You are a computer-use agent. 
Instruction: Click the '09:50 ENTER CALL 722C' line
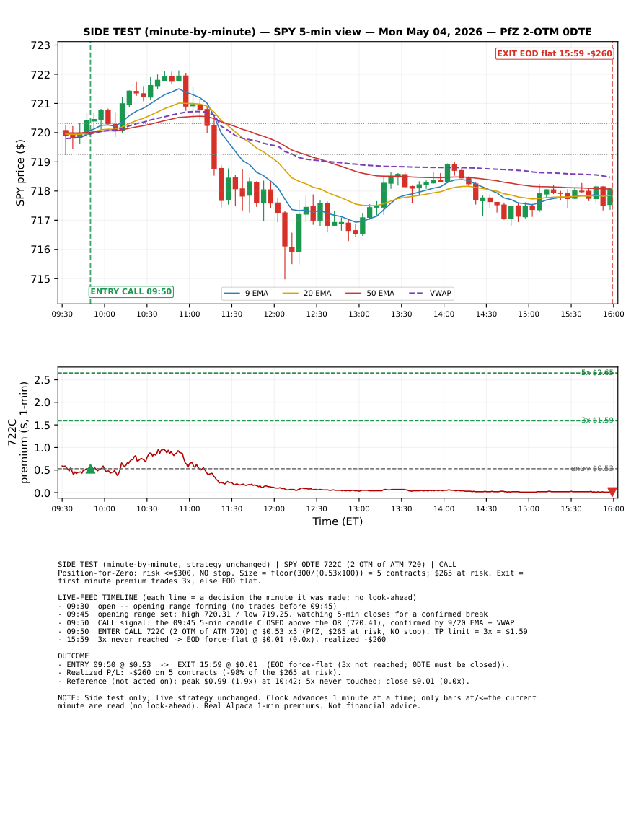pos(293,631)
